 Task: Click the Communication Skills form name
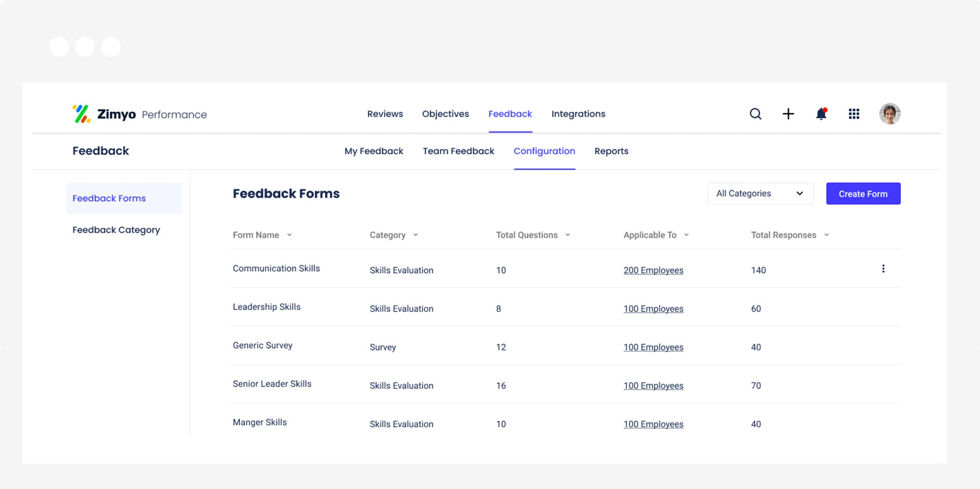276,268
